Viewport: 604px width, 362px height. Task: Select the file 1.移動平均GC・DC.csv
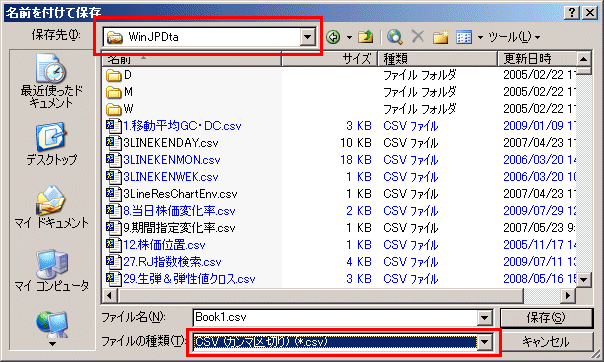(174, 126)
